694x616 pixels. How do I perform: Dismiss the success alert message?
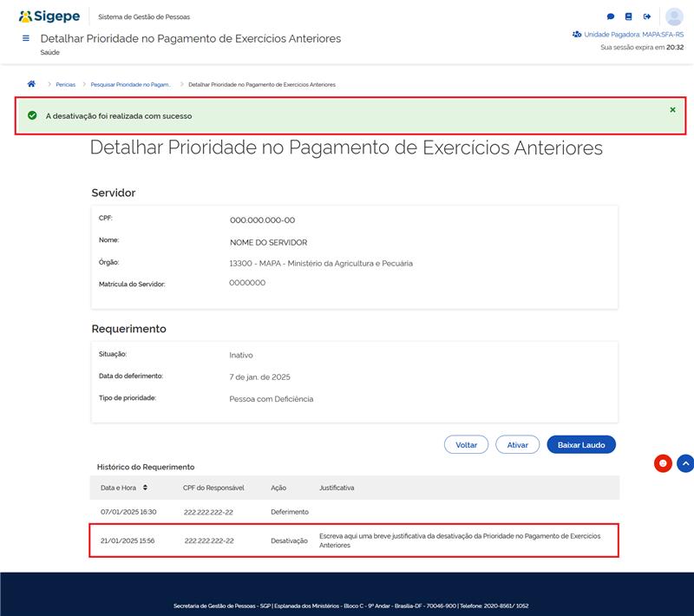672,110
